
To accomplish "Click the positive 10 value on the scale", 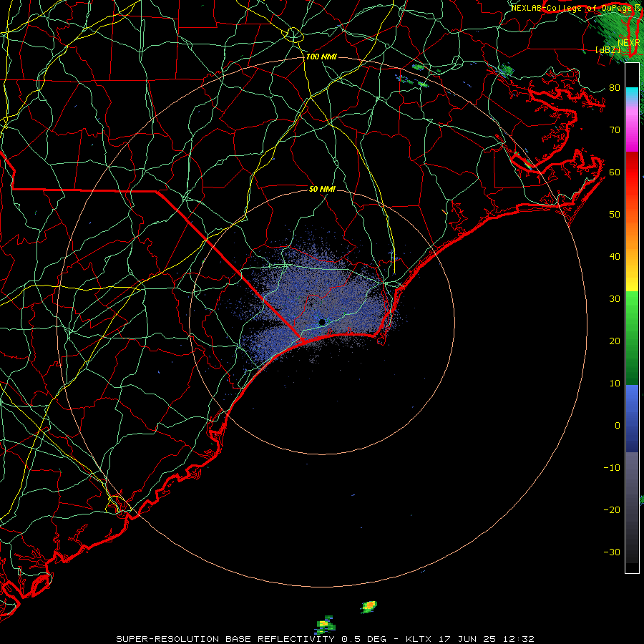I will [x=615, y=384].
